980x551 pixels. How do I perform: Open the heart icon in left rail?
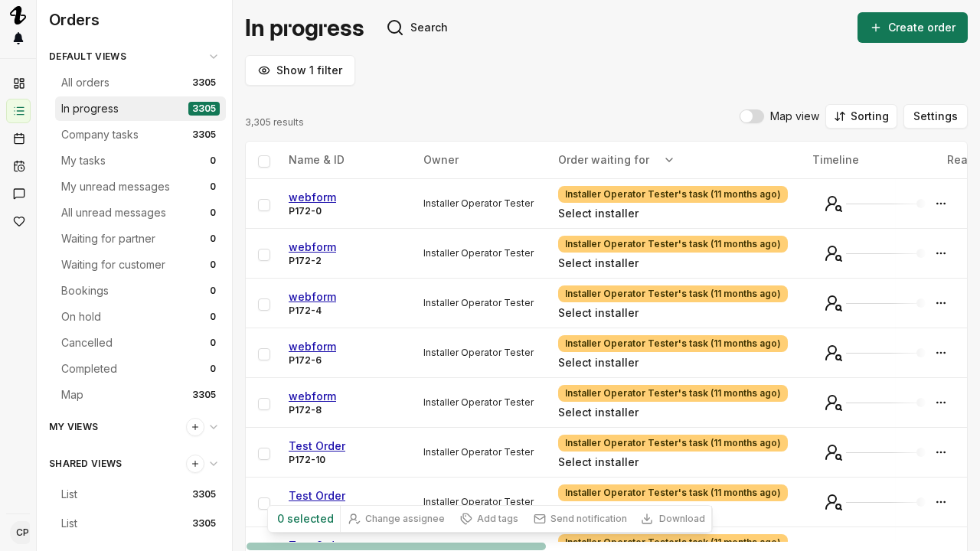pos(19,221)
